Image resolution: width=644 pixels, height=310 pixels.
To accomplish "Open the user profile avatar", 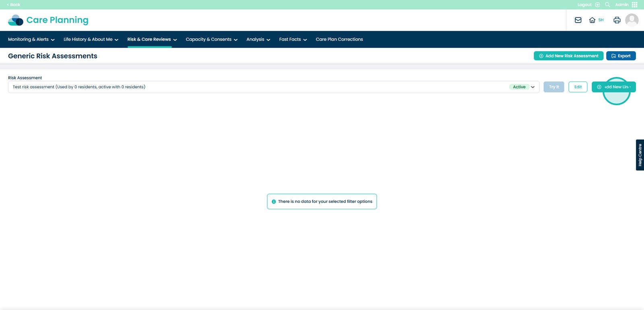I will pos(632,20).
